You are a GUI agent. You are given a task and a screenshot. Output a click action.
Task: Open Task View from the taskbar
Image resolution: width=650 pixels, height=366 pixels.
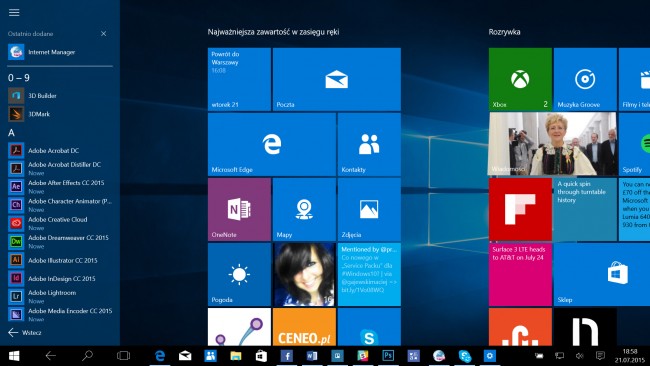pyautogui.click(x=124, y=356)
